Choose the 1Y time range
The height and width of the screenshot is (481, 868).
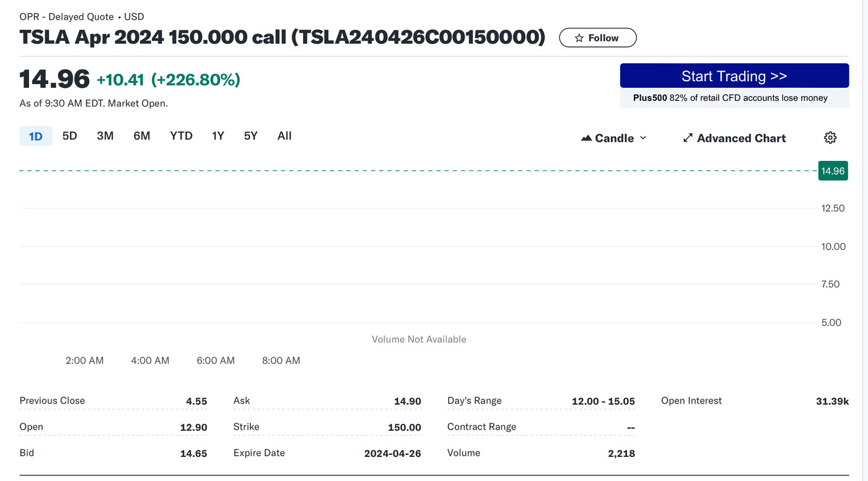217,136
